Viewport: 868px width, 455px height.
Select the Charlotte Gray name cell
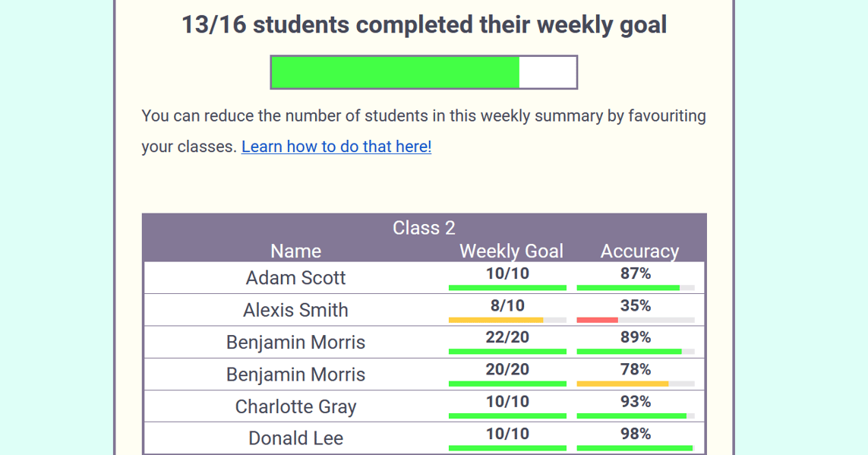(x=295, y=406)
